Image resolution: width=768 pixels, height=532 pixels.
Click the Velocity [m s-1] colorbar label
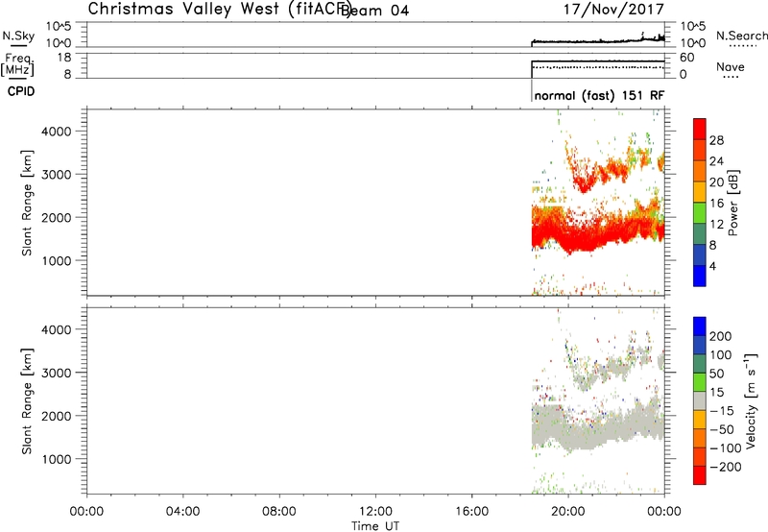751,400
